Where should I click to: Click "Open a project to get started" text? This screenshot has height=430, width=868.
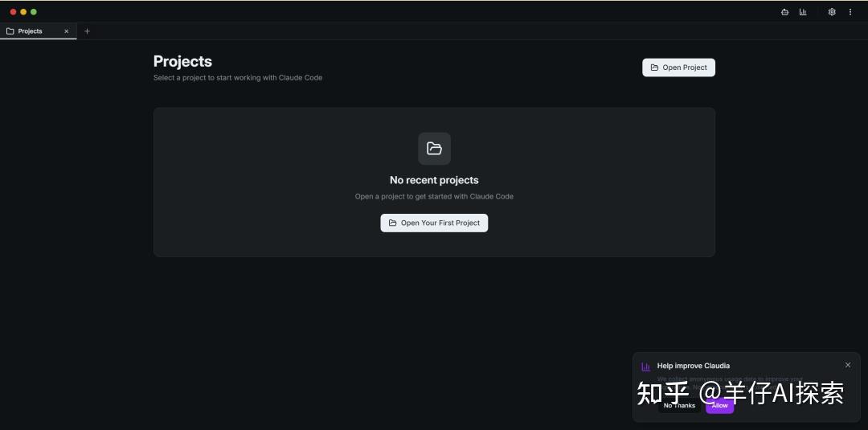434,196
